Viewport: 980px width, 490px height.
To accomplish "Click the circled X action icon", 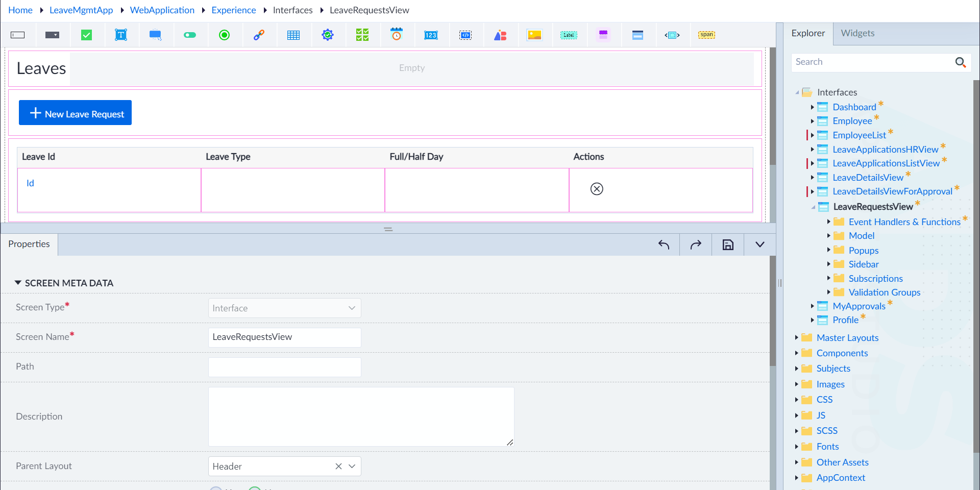I will (597, 189).
